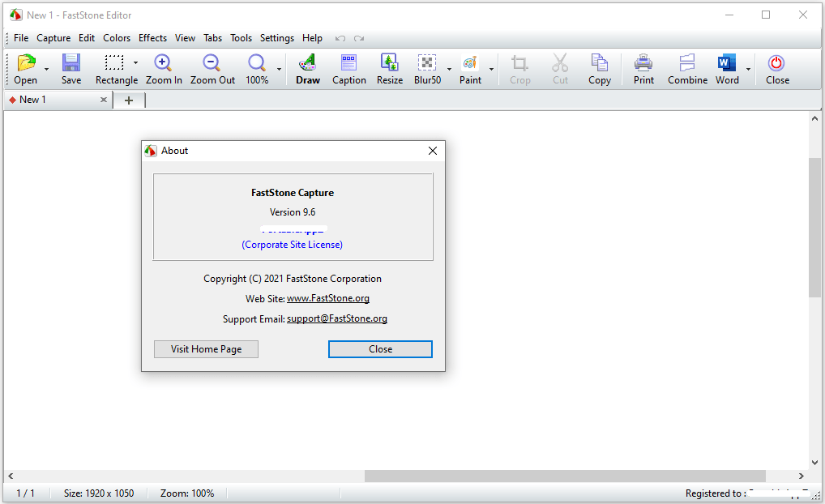This screenshot has height=504, width=825.
Task: Click the Zoom: 100% status entry
Action: click(186, 493)
